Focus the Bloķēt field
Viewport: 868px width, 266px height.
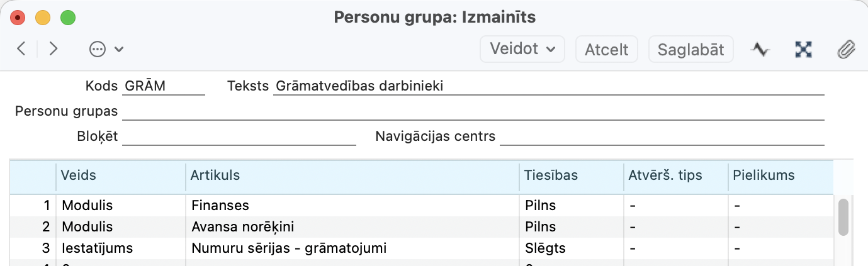pyautogui.click(x=239, y=136)
